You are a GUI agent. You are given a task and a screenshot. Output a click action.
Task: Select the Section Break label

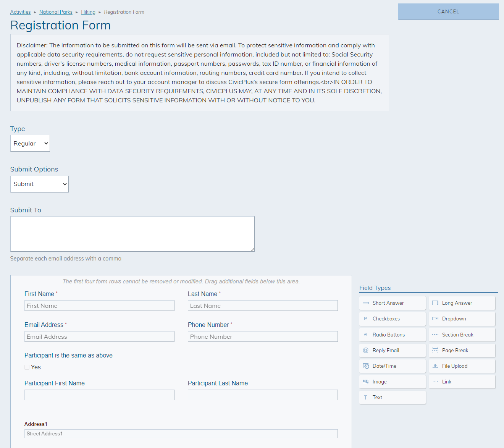[x=457, y=335]
